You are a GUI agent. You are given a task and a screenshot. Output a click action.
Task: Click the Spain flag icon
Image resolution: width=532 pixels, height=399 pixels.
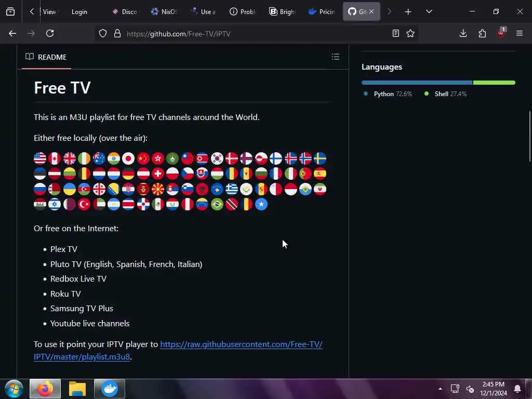click(x=320, y=174)
